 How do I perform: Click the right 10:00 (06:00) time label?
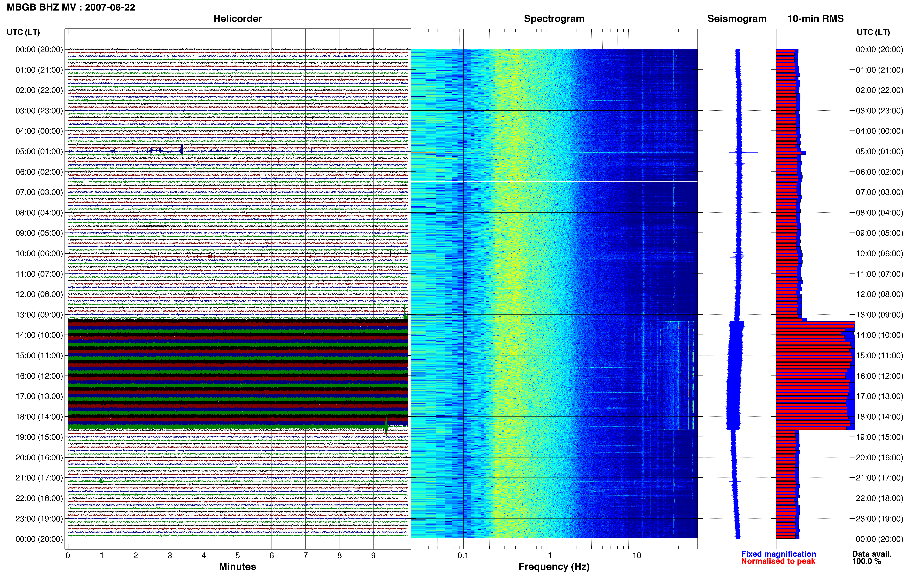click(879, 253)
